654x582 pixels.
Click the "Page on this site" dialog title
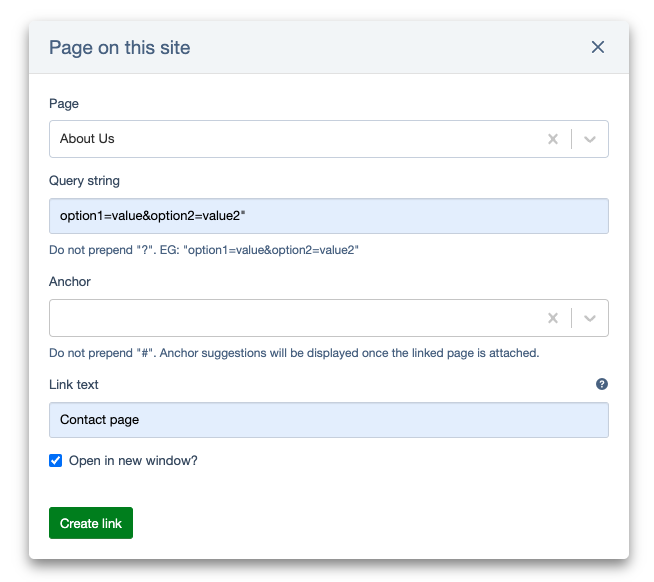[x=119, y=47]
